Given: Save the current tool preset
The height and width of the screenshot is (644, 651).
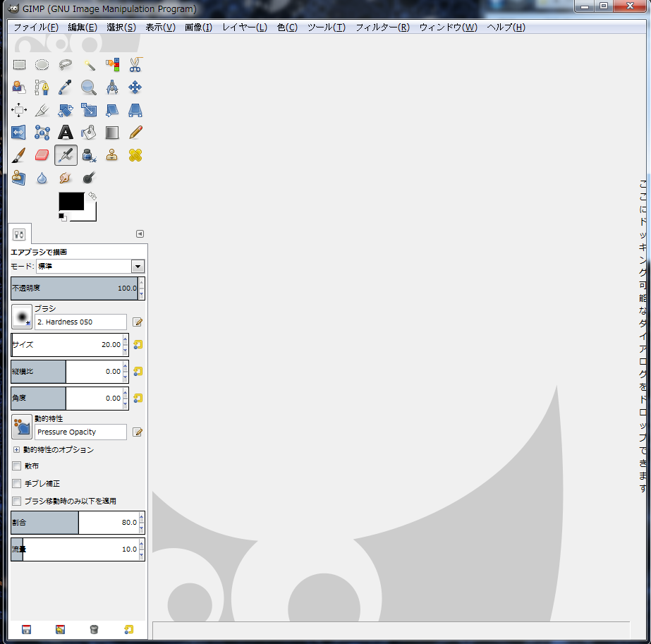Looking at the screenshot, I should click(x=26, y=629).
